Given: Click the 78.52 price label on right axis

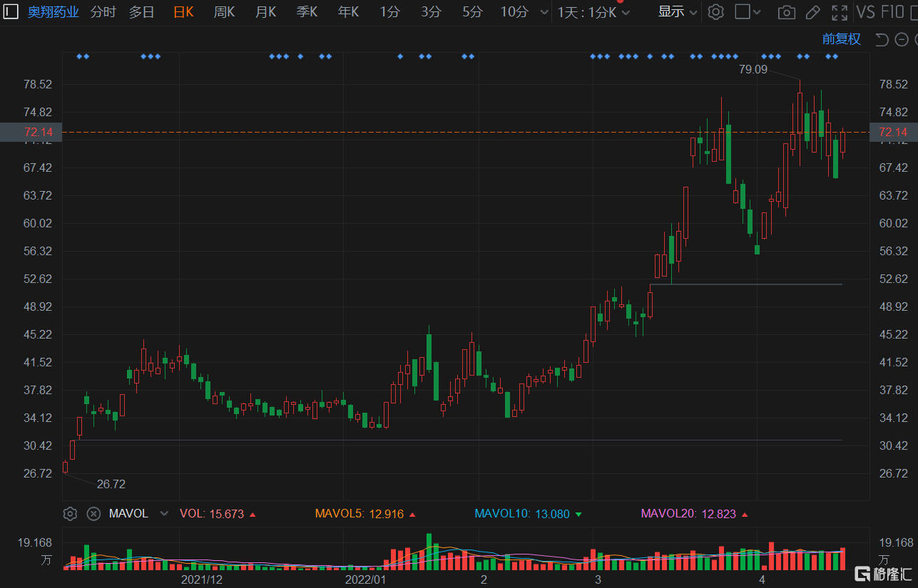Looking at the screenshot, I should 894,84.
